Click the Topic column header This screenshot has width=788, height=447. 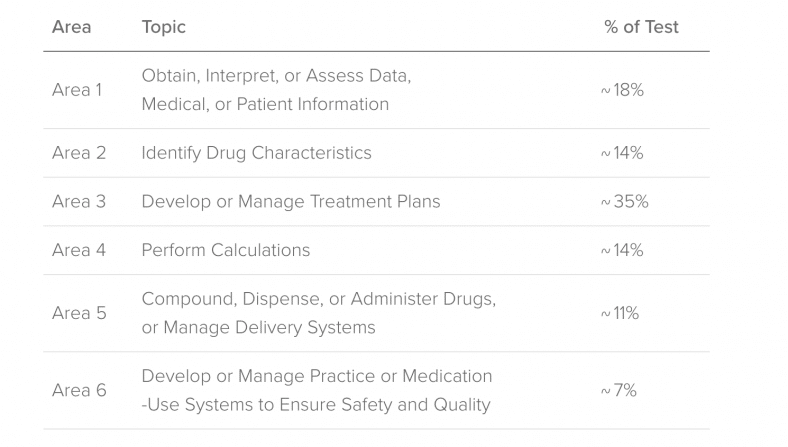(163, 27)
